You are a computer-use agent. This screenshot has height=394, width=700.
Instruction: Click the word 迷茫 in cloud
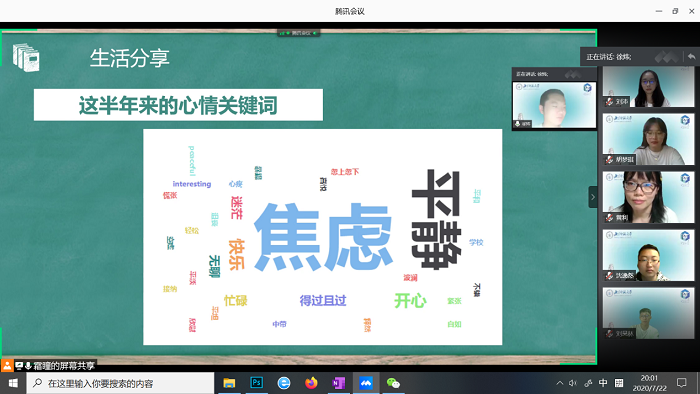pos(237,207)
